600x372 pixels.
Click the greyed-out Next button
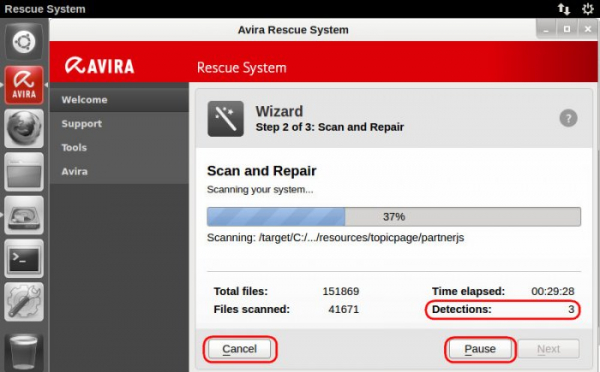(548, 349)
